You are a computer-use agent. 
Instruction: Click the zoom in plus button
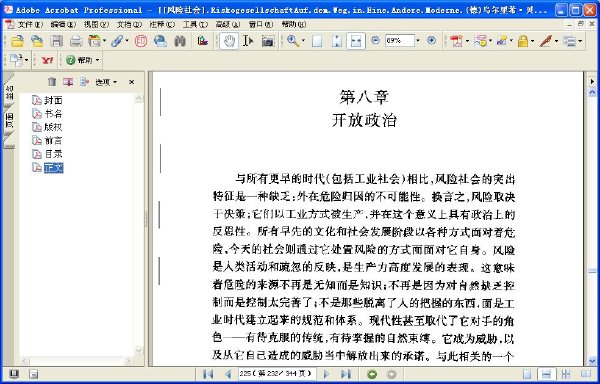432,40
